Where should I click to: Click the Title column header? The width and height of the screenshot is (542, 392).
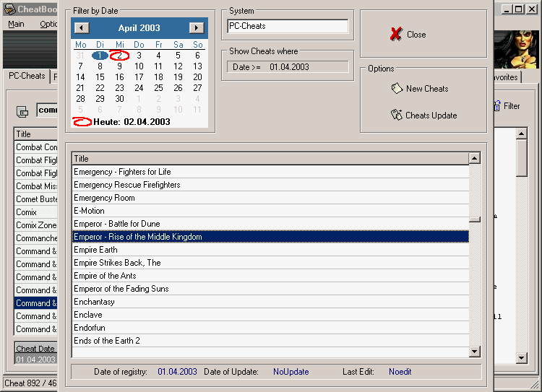click(270, 159)
